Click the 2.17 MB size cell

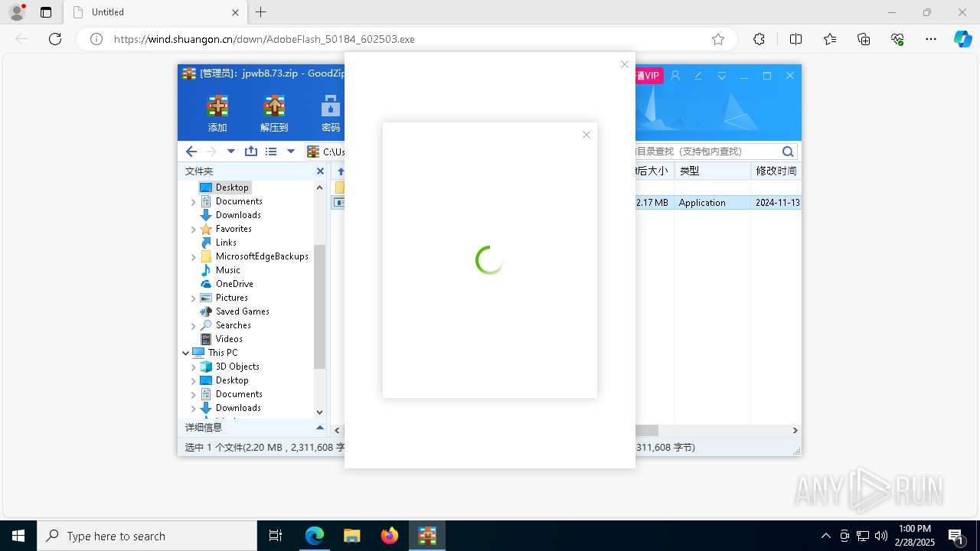click(652, 203)
